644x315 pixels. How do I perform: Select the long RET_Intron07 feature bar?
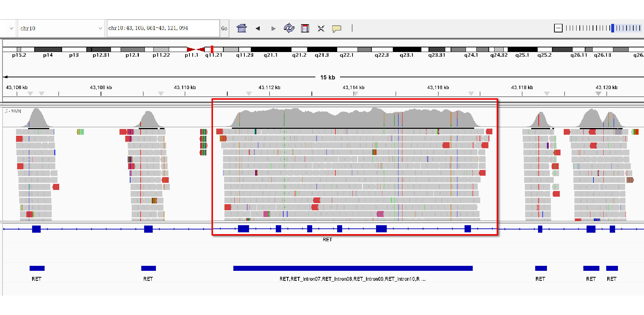(353, 268)
